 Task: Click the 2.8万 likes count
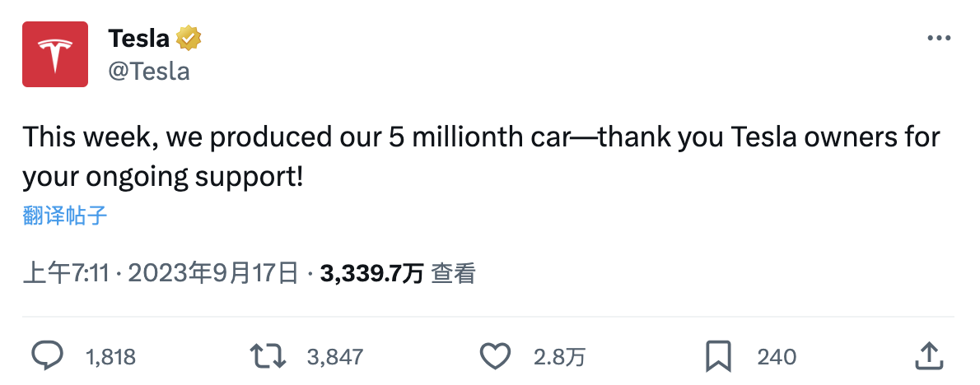tap(560, 357)
